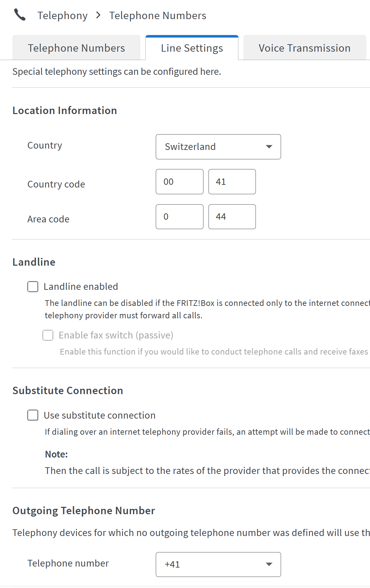This screenshot has height=588, width=370.
Task: Select the Line Settings tab
Action: coord(192,48)
